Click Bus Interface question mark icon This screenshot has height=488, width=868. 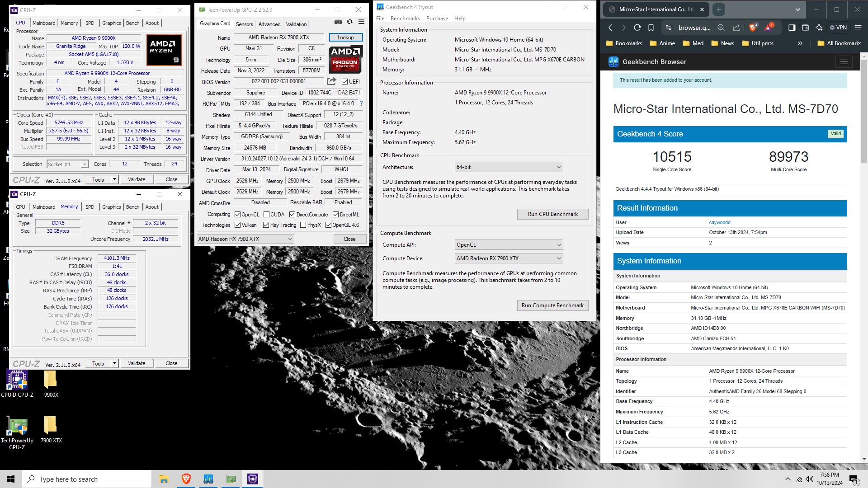pyautogui.click(x=361, y=103)
